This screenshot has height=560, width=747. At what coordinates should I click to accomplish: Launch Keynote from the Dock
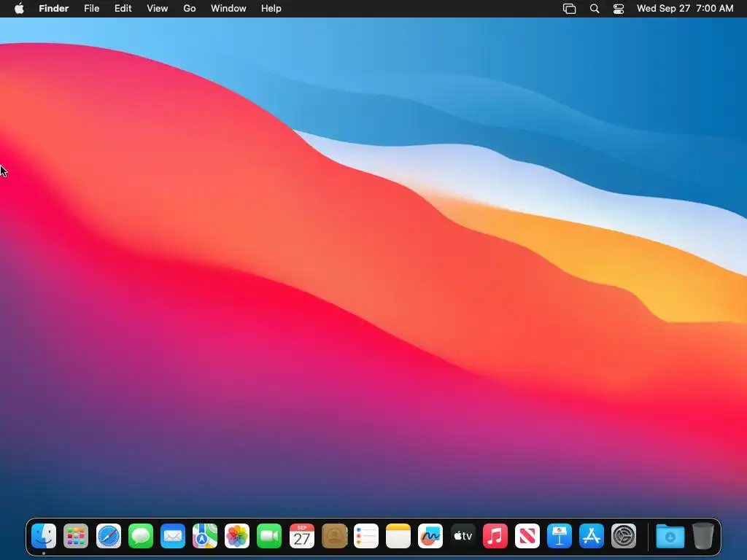[x=560, y=536]
